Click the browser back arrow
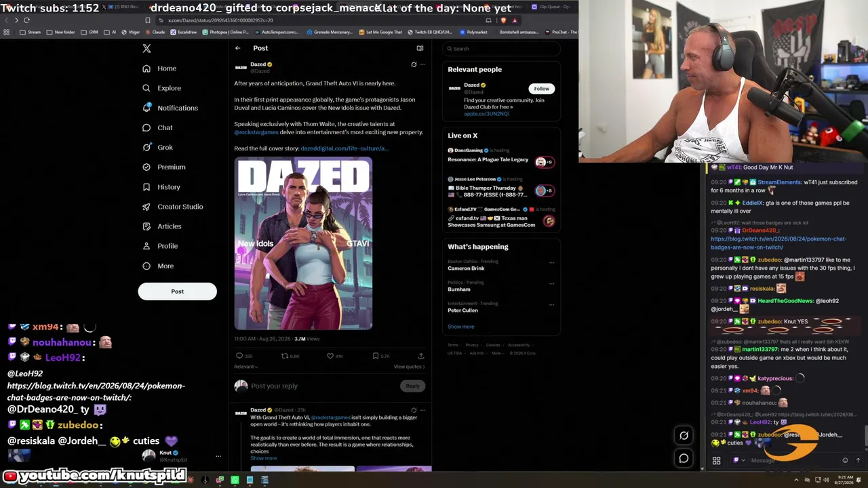This screenshot has height=488, width=868. point(7,20)
